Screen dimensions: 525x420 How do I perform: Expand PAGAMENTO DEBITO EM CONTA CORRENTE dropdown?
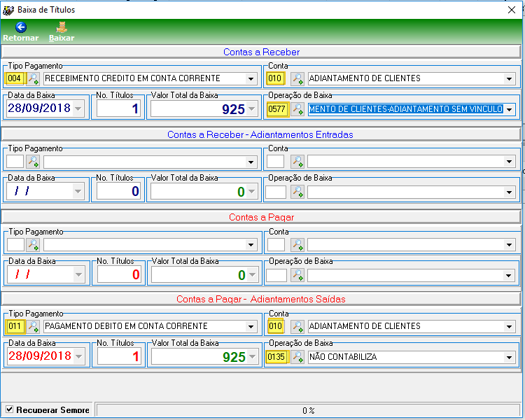pos(251,327)
